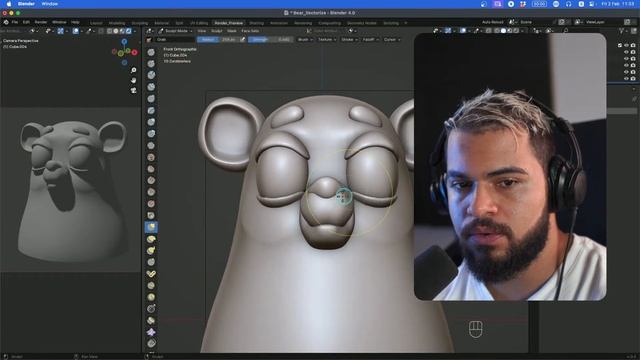Select the Scrape brush tool
Image resolution: width=640 pixels, height=360 pixels.
pyautogui.click(x=151, y=192)
